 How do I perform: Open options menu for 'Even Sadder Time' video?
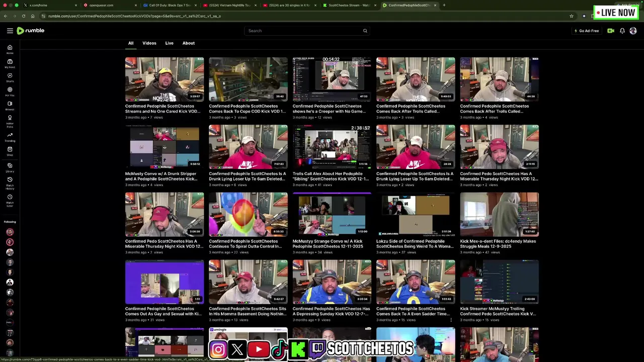(x=451, y=320)
